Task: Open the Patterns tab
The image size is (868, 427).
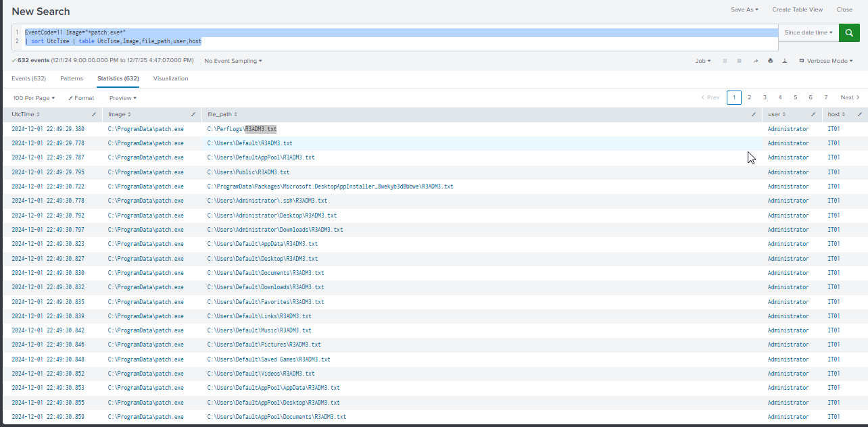Action: click(x=71, y=78)
